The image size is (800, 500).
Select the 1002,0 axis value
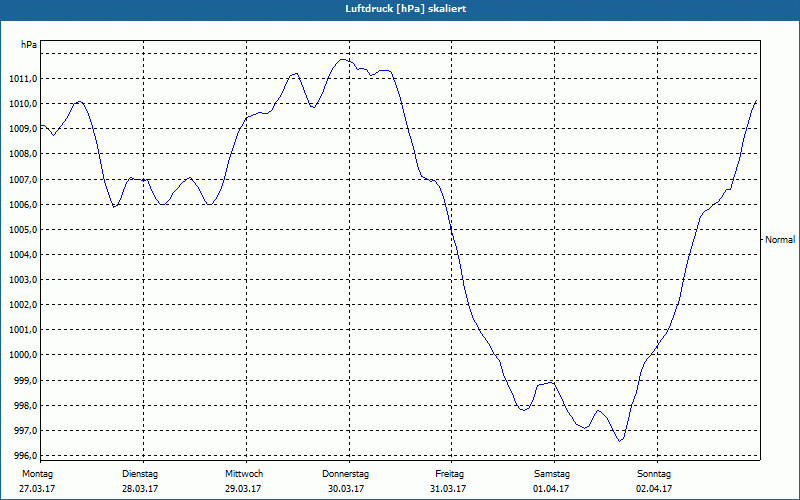coord(23,305)
